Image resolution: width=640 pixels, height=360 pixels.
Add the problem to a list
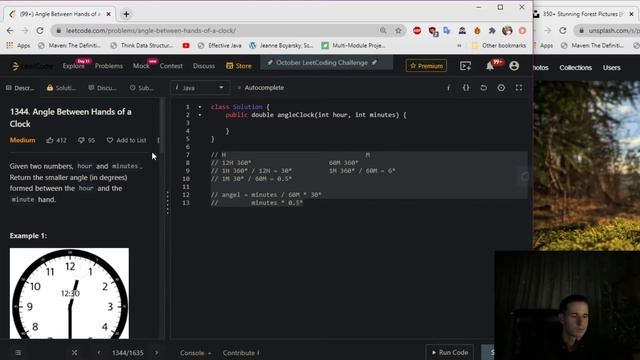[x=127, y=140]
